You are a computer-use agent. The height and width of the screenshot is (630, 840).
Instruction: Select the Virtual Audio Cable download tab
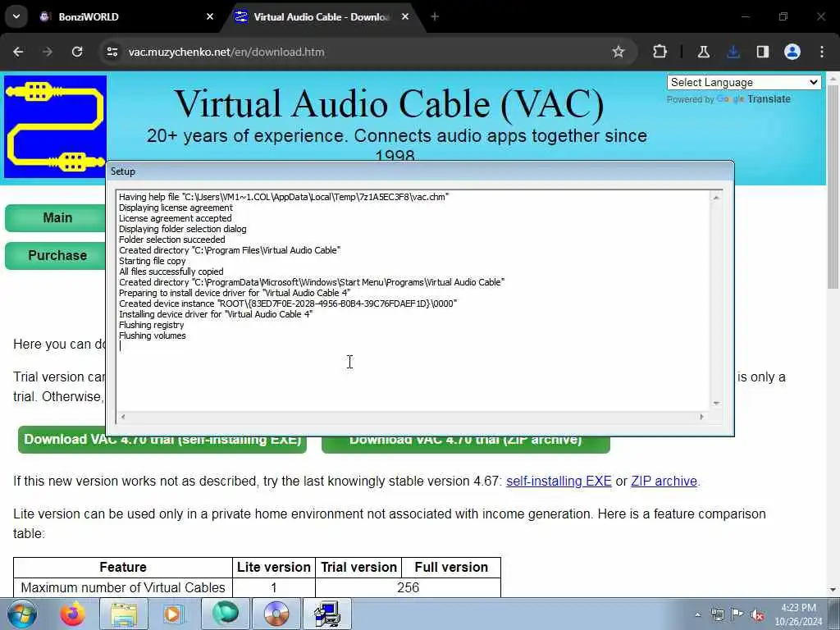pos(323,16)
